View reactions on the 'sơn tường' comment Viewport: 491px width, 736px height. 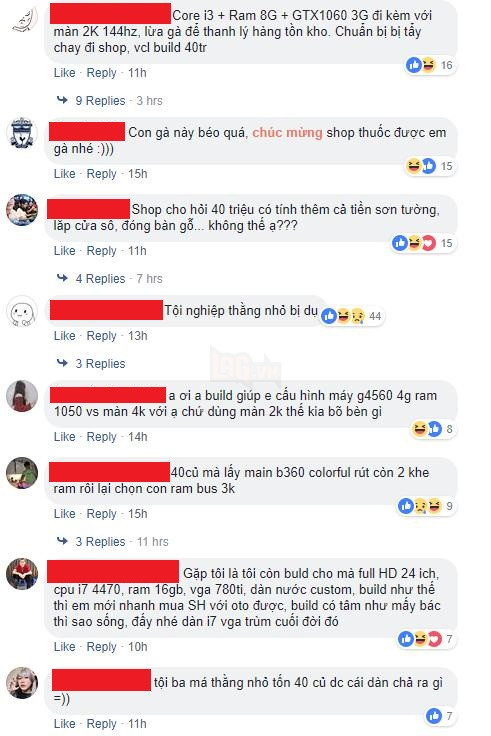(x=422, y=243)
